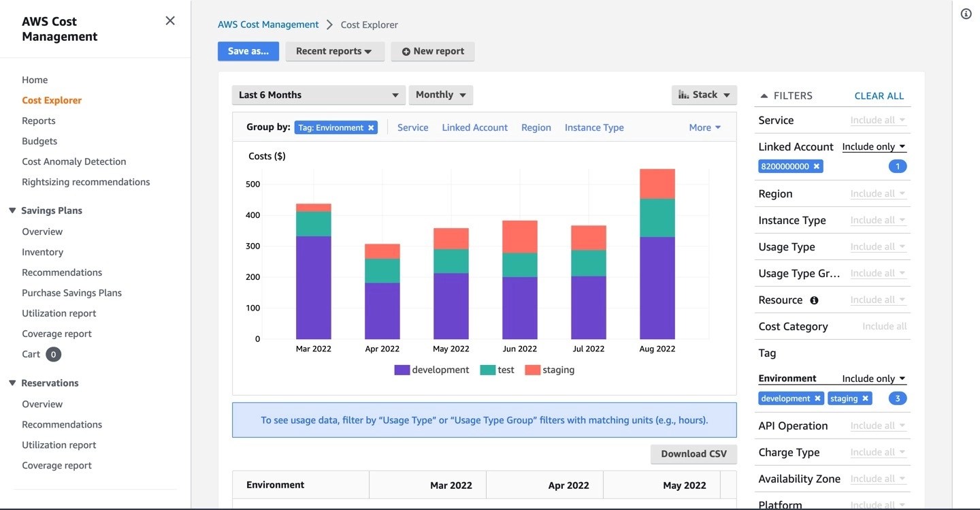Group results by Linked Account
The height and width of the screenshot is (510, 980).
(474, 127)
